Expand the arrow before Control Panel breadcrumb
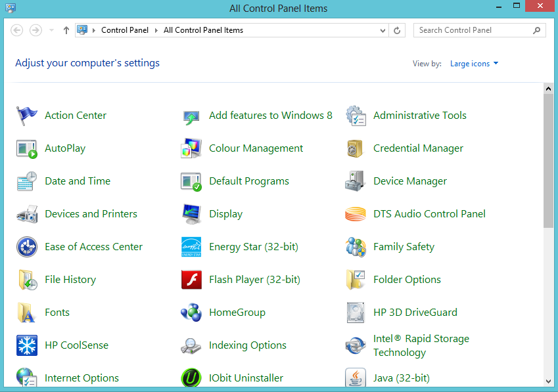Viewport: 558px width, 392px height. pos(94,31)
